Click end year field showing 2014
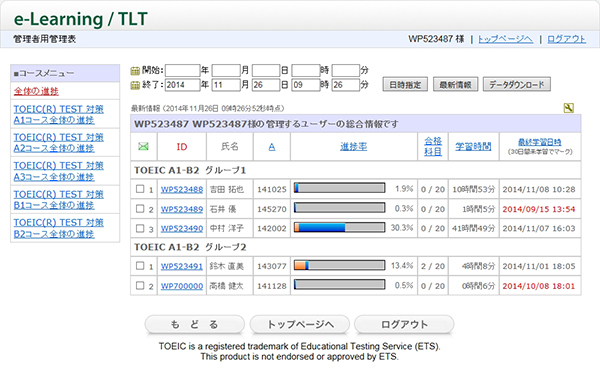600x368 pixels. coord(183,85)
